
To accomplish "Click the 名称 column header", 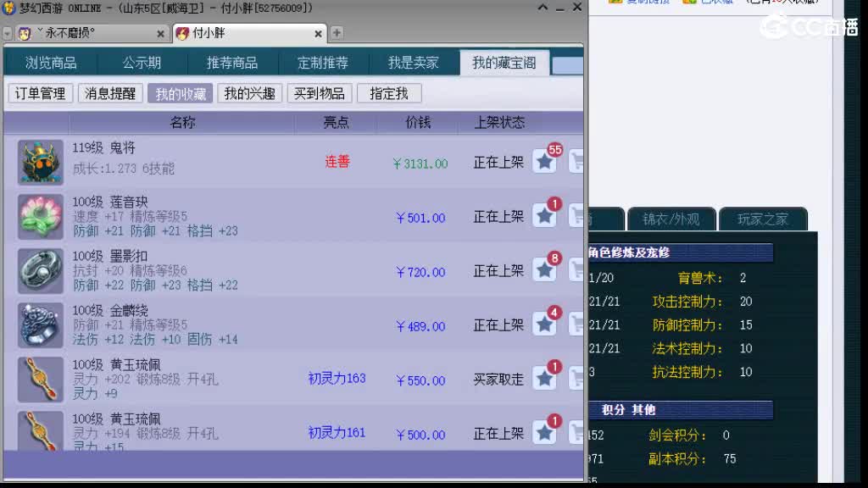I will [183, 122].
